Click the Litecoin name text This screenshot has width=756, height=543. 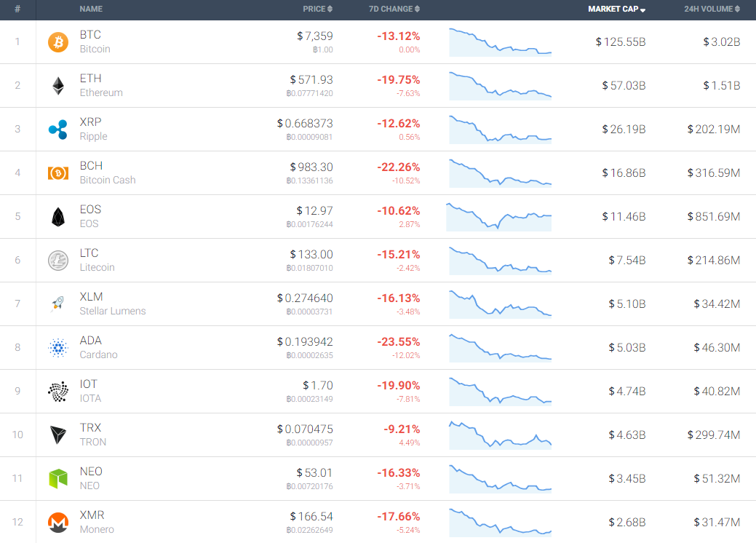pos(97,267)
